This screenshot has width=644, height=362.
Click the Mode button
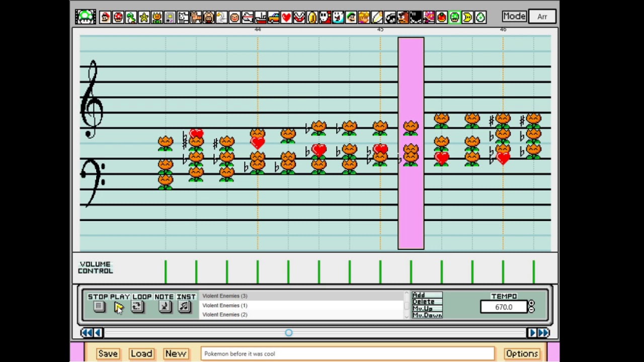click(514, 16)
